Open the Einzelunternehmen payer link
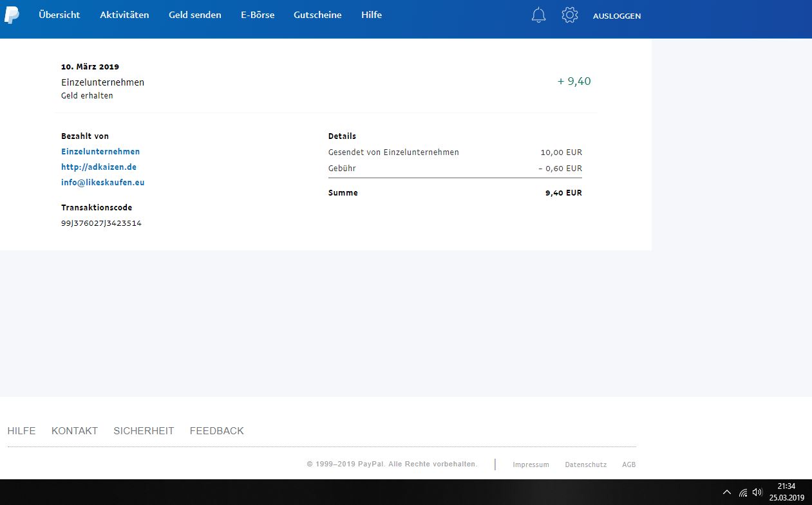The height and width of the screenshot is (505, 812). click(100, 152)
